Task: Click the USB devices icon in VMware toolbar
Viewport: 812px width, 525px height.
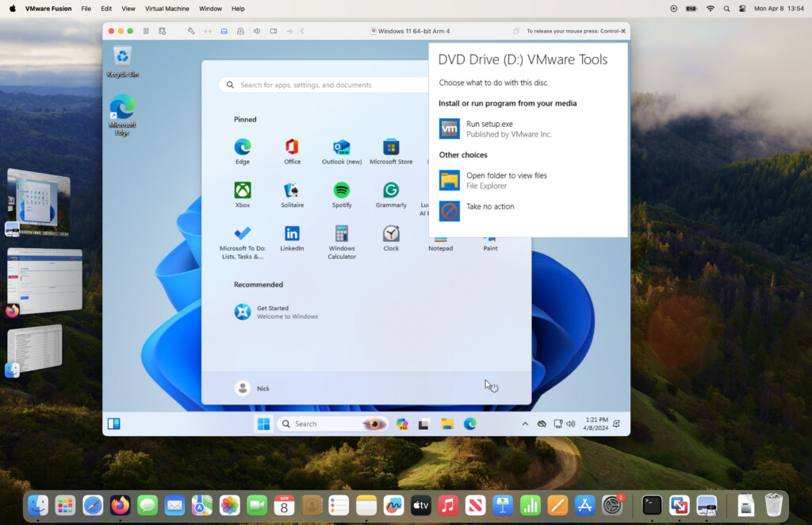Action: click(x=289, y=31)
